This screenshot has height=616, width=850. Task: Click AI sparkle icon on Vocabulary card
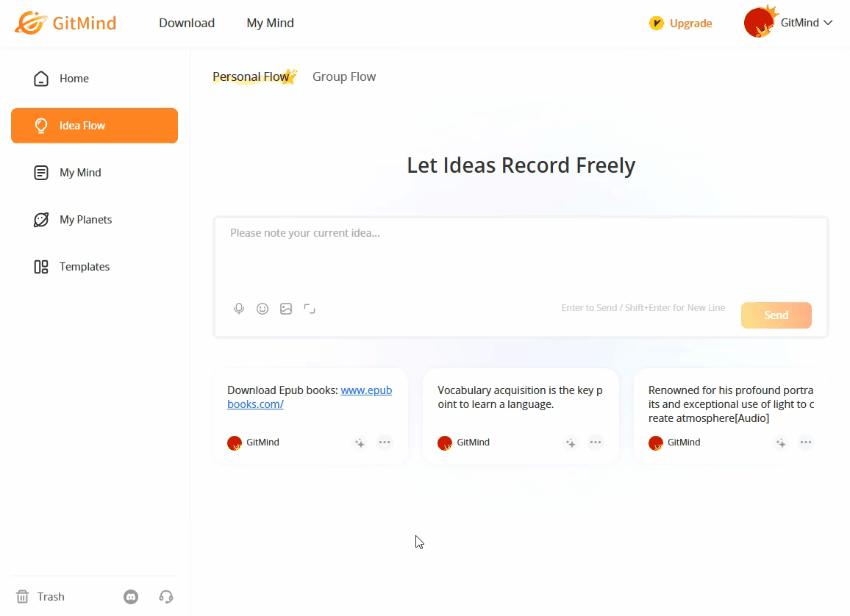pos(571,443)
